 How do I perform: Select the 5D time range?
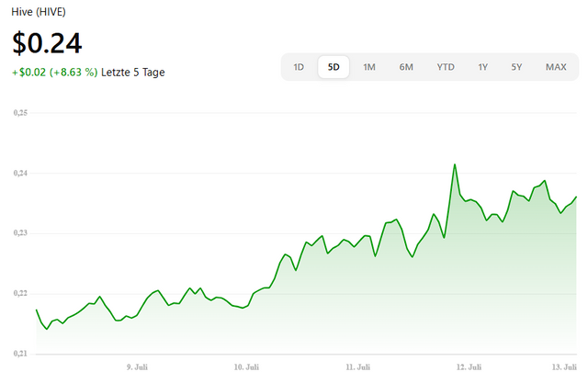[x=334, y=67]
